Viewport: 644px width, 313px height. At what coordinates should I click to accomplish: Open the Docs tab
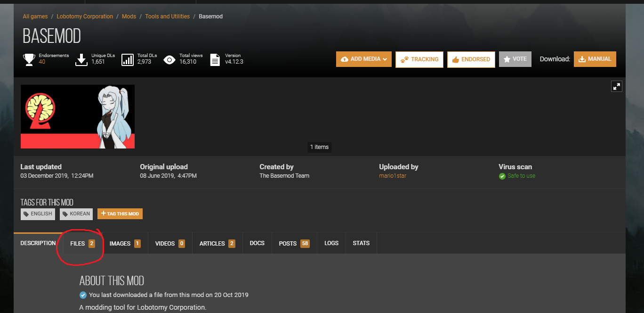(x=257, y=243)
